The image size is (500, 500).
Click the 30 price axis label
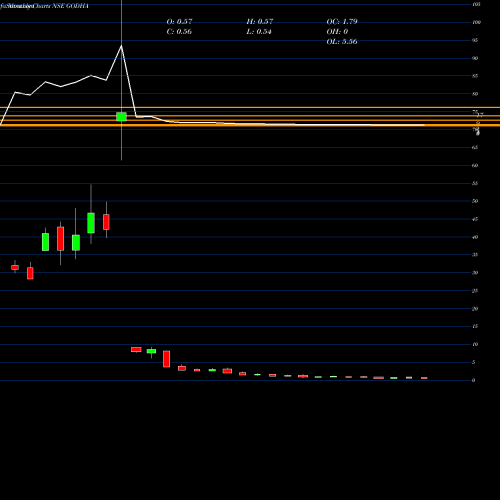(475, 273)
